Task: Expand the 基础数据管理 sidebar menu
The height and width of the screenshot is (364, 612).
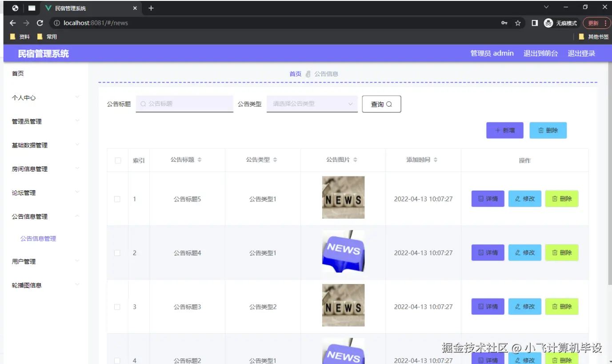Action: (x=46, y=145)
